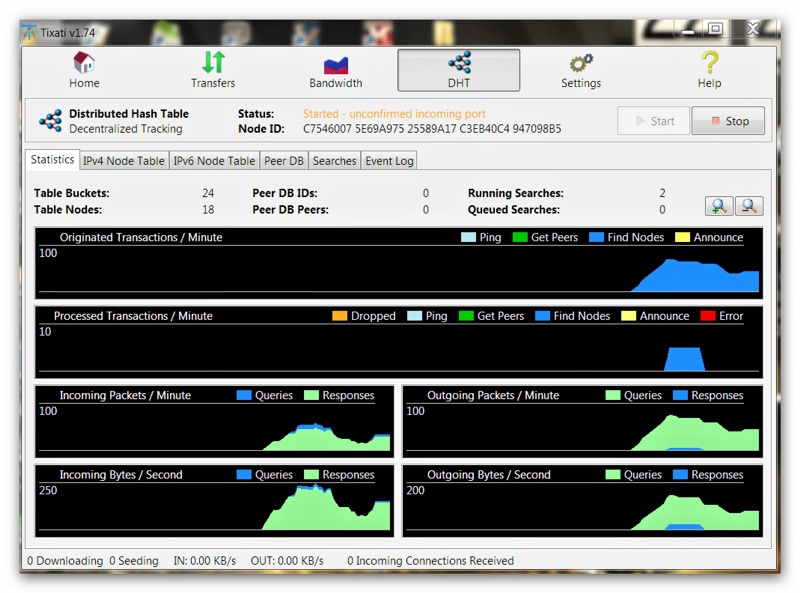Click Responses swatch in Incoming Packets legend
Screen dimensions: 800x593
point(311,395)
